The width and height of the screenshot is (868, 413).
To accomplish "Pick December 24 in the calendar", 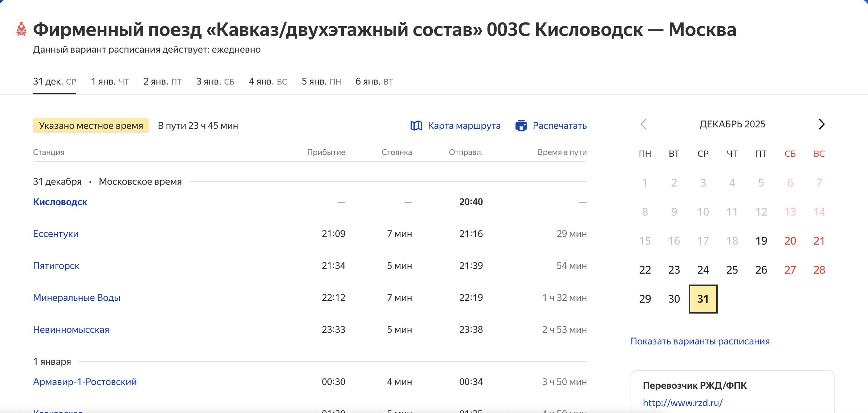I will pos(703,270).
